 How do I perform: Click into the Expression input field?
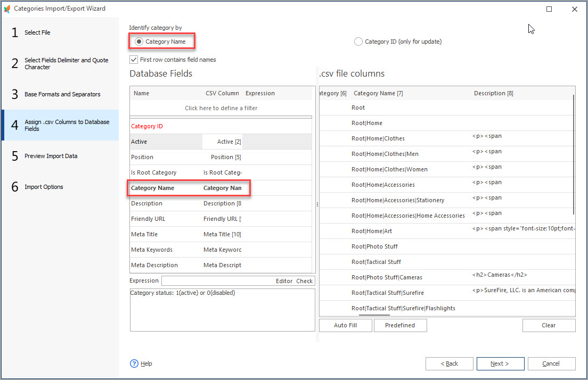pos(218,281)
